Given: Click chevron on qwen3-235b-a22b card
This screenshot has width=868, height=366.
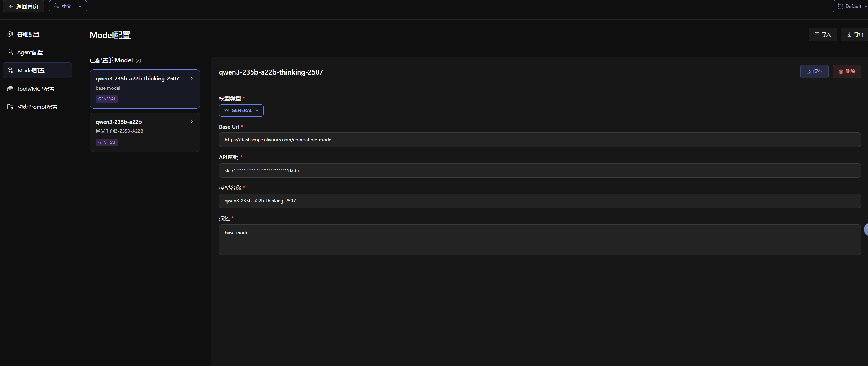Looking at the screenshot, I should 192,122.
